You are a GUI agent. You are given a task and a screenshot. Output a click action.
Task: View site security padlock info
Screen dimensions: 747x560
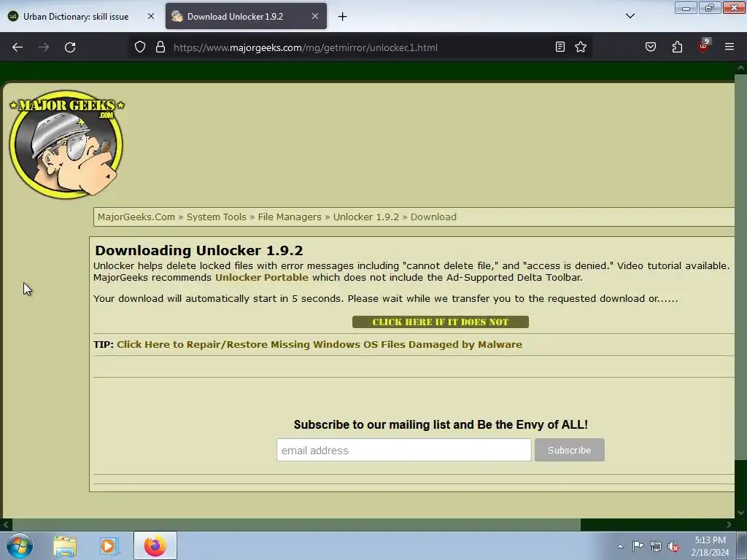pyautogui.click(x=160, y=47)
